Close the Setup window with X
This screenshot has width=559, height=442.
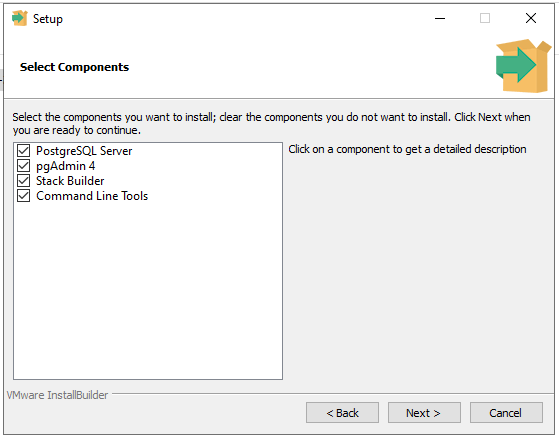[531, 18]
